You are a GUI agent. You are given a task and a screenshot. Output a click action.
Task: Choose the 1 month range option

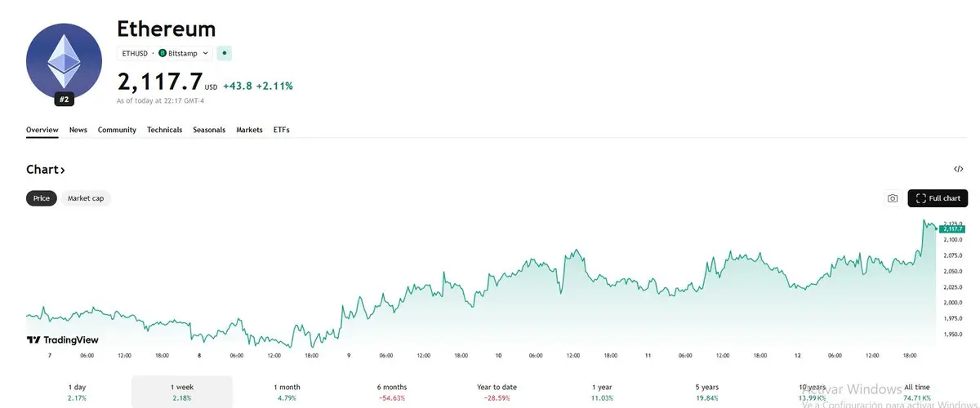pyautogui.click(x=287, y=392)
